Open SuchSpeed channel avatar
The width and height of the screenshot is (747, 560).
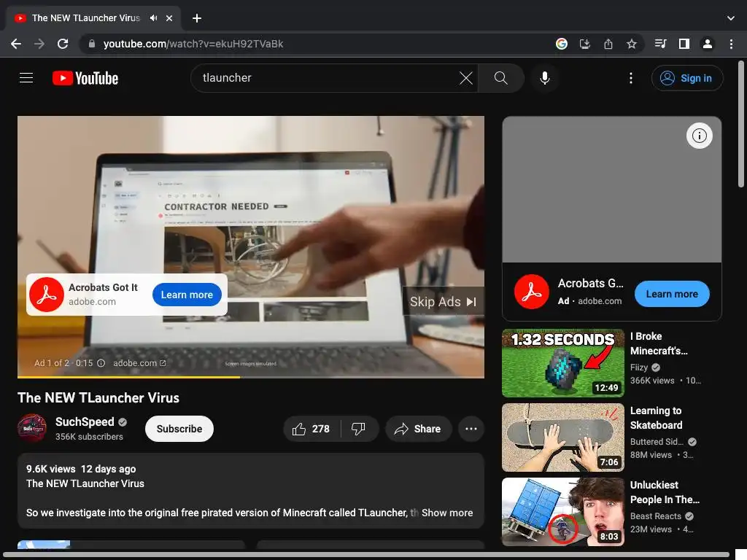point(32,428)
